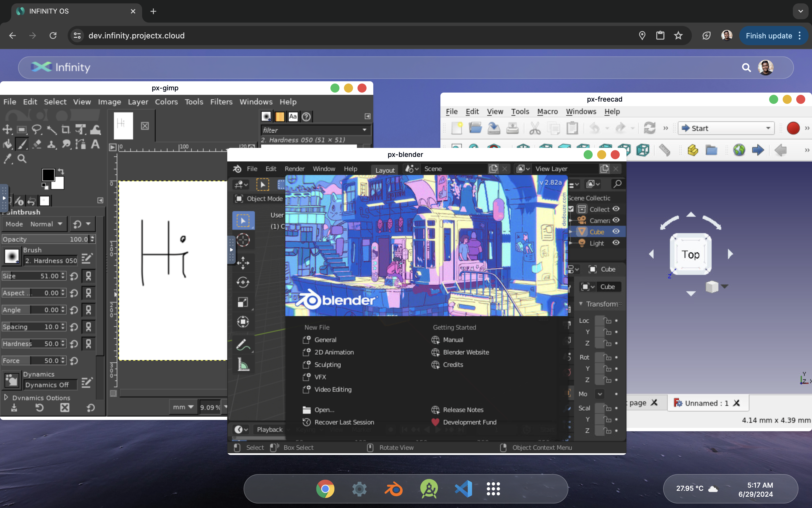Select the Blender Rotate tool
This screenshot has height=508, width=812.
coord(243,282)
